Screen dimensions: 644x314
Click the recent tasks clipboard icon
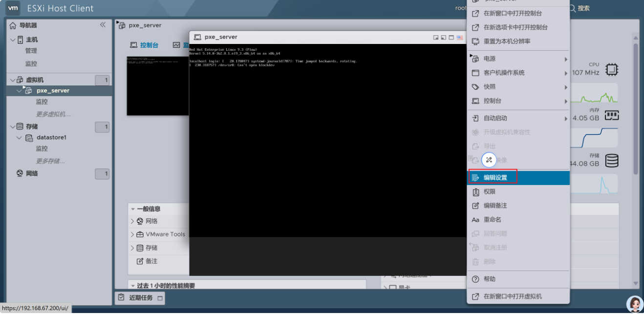(x=122, y=297)
